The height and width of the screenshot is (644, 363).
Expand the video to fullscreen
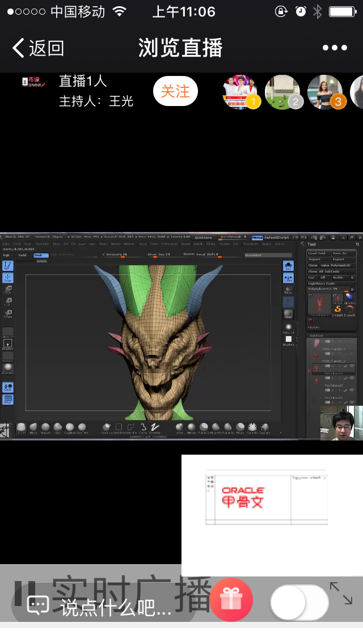(341, 594)
